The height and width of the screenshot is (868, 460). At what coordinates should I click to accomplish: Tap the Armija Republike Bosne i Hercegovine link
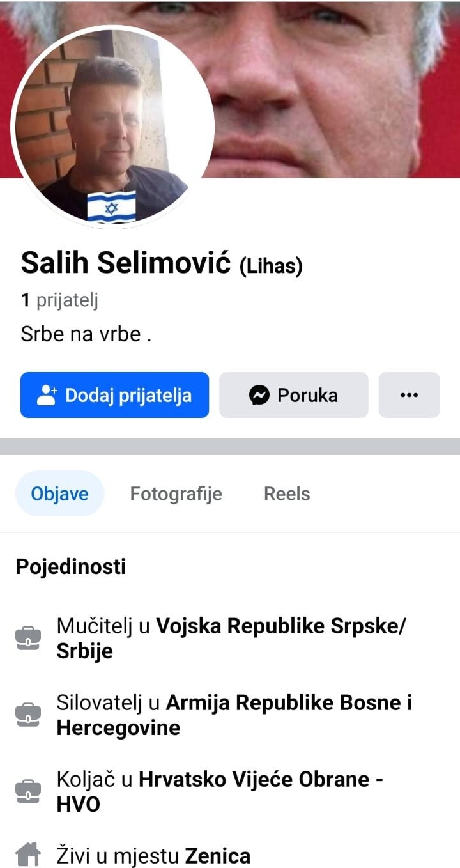click(x=234, y=715)
